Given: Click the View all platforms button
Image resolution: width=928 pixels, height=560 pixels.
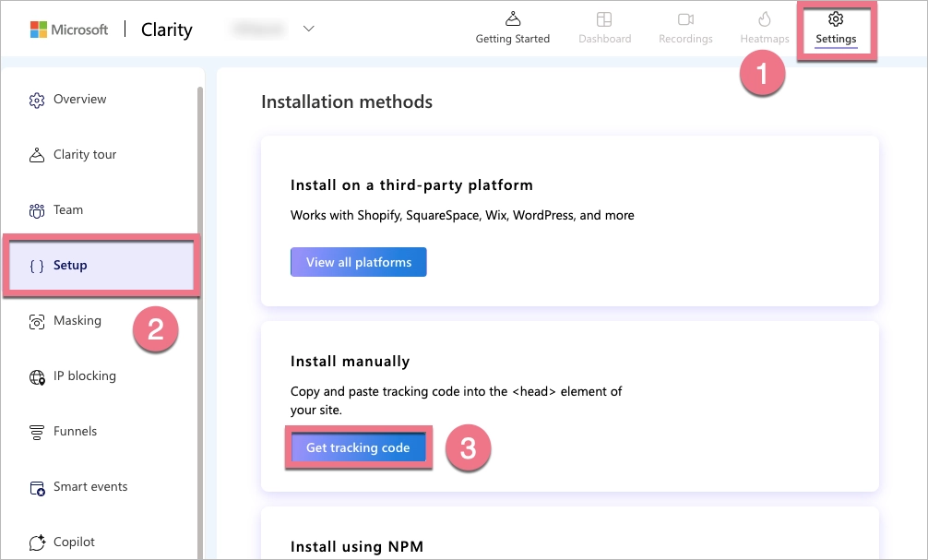Looking at the screenshot, I should pos(358,262).
